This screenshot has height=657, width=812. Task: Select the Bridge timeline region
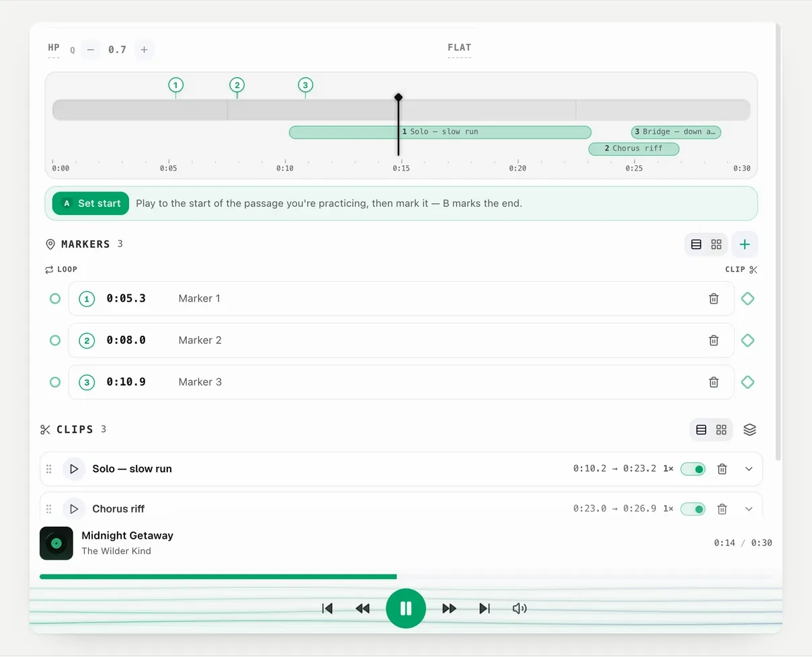click(x=676, y=132)
